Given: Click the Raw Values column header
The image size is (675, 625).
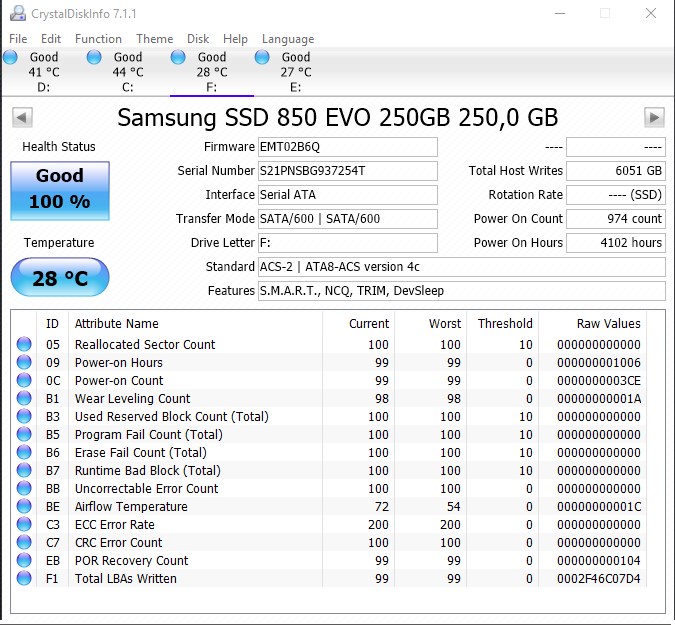Looking at the screenshot, I should tap(608, 323).
